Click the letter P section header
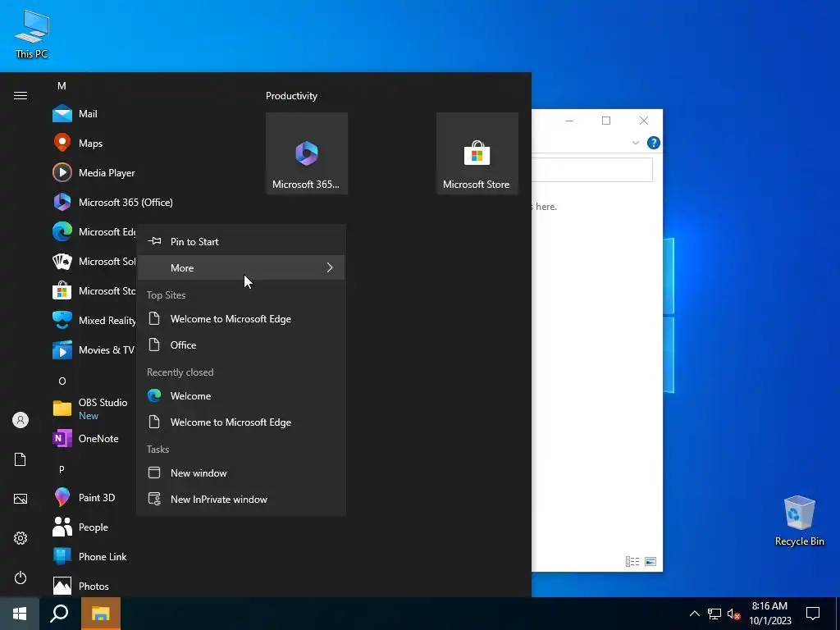840x630 pixels. click(62, 470)
